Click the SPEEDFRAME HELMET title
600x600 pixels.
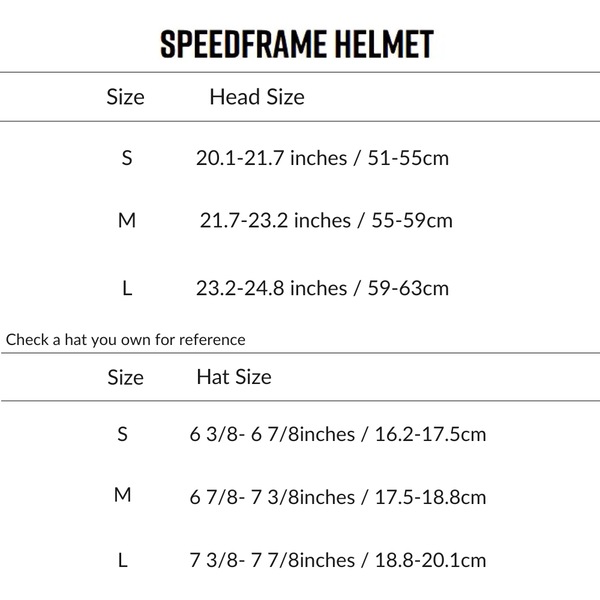pos(296,44)
